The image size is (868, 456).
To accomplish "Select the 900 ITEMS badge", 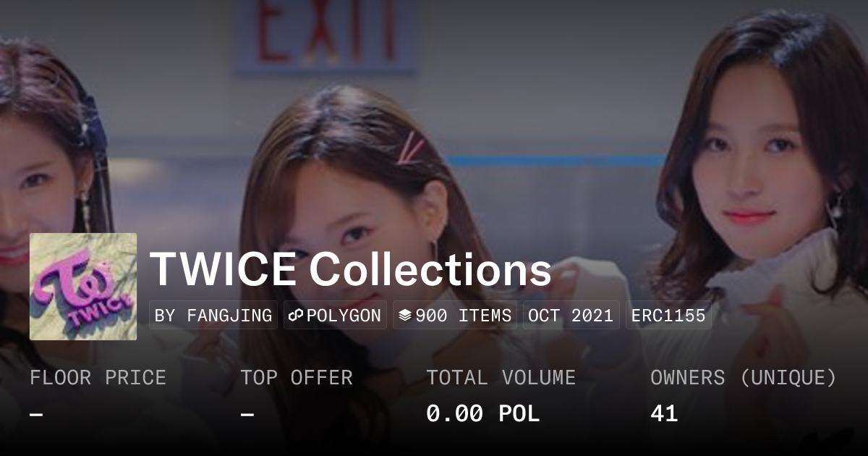I will point(455,316).
